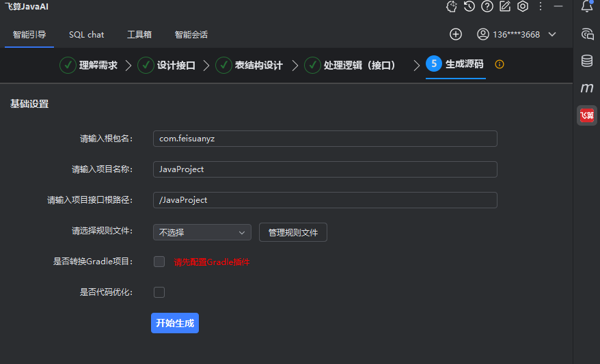Click the 是否代码优化 label

click(106, 292)
